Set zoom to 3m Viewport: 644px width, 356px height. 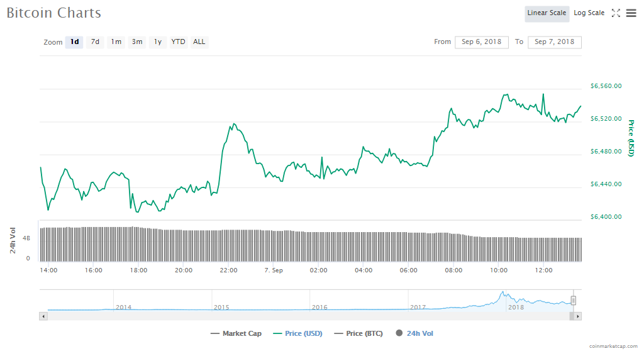point(136,42)
